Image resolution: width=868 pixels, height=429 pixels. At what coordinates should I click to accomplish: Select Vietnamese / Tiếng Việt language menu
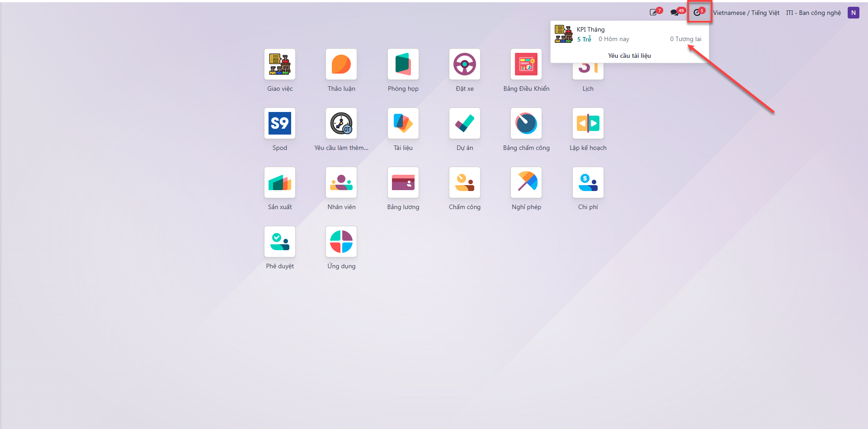pyautogui.click(x=746, y=13)
